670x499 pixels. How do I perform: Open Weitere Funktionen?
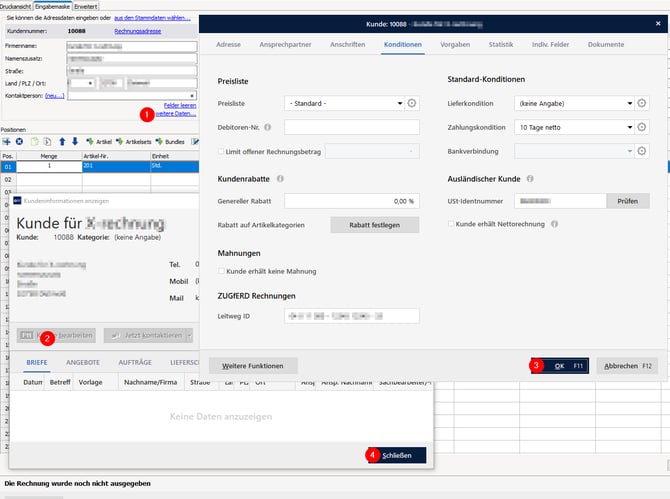[253, 366]
